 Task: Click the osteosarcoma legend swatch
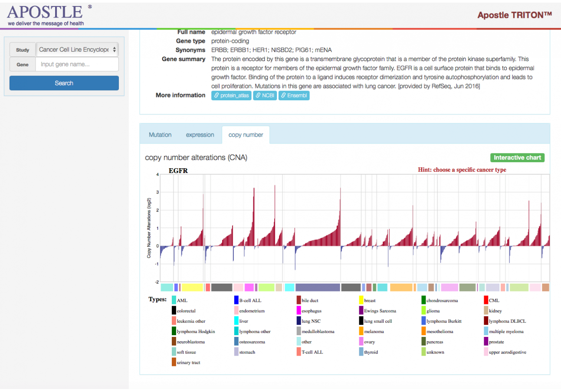coord(236,342)
